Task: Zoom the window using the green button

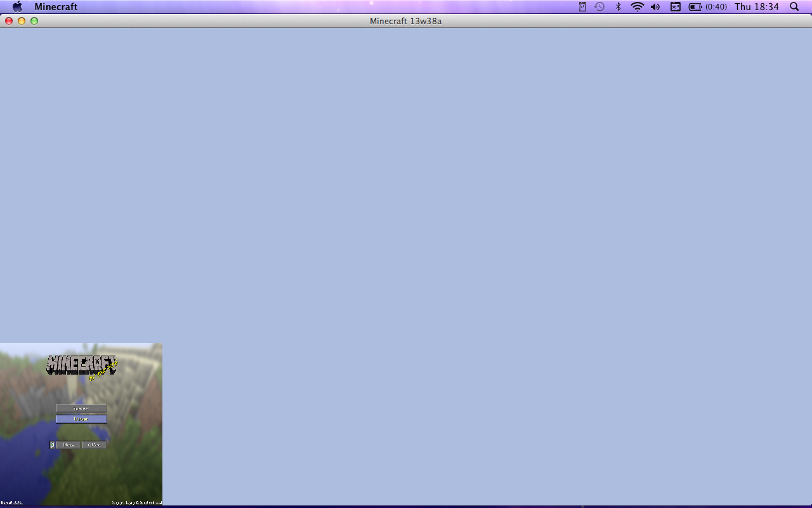Action: (x=34, y=21)
